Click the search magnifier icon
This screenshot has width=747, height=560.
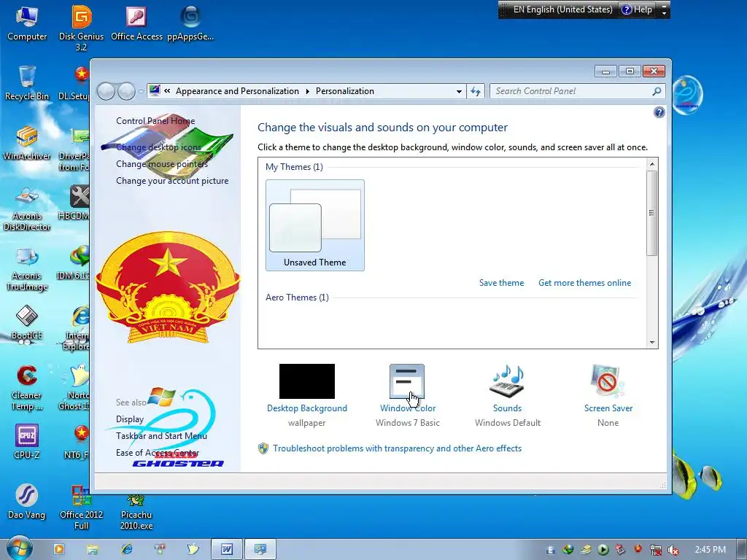coord(657,91)
